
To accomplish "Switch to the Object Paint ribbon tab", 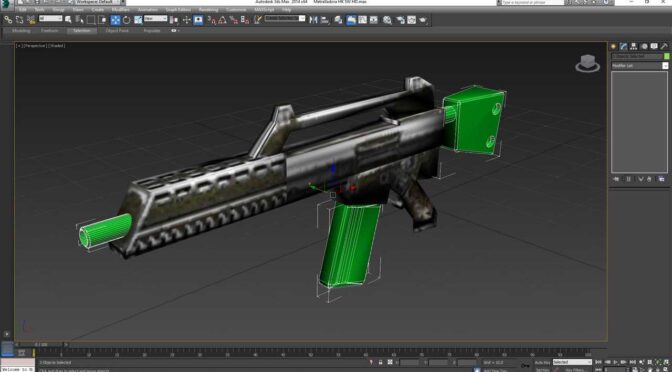I will point(117,31).
